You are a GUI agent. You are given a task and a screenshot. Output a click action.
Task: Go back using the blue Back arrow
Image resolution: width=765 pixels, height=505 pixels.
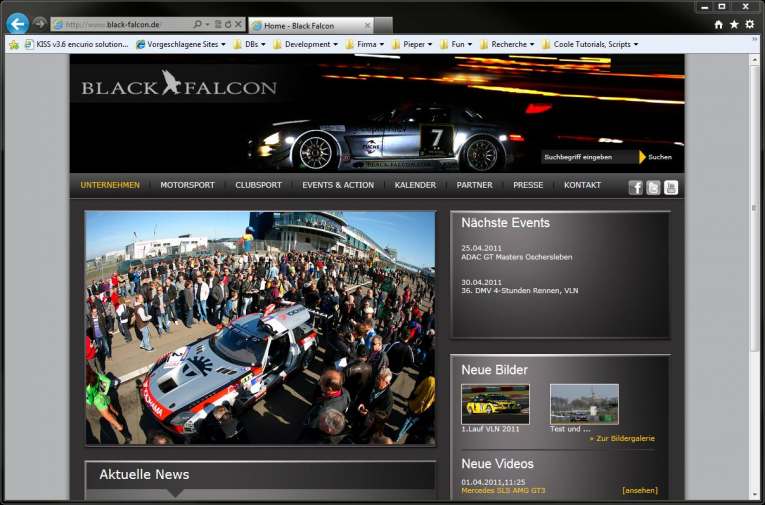[18, 23]
